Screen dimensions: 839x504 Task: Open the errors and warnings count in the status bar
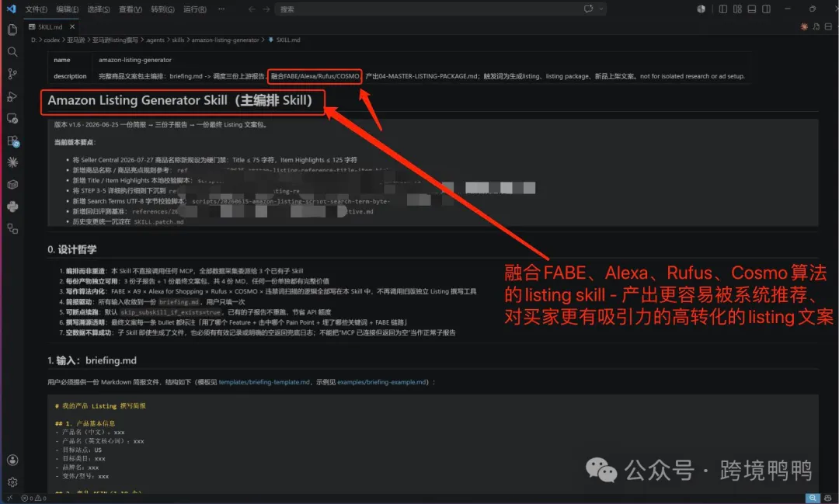(33, 498)
